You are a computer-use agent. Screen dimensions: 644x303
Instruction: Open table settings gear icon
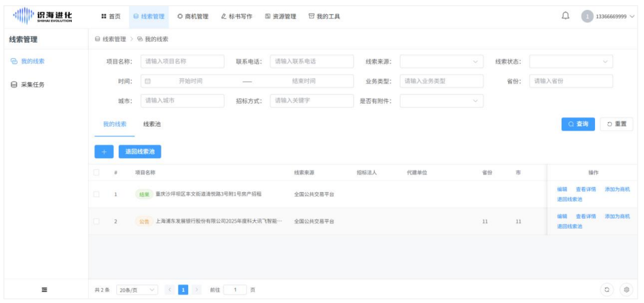tap(626, 289)
